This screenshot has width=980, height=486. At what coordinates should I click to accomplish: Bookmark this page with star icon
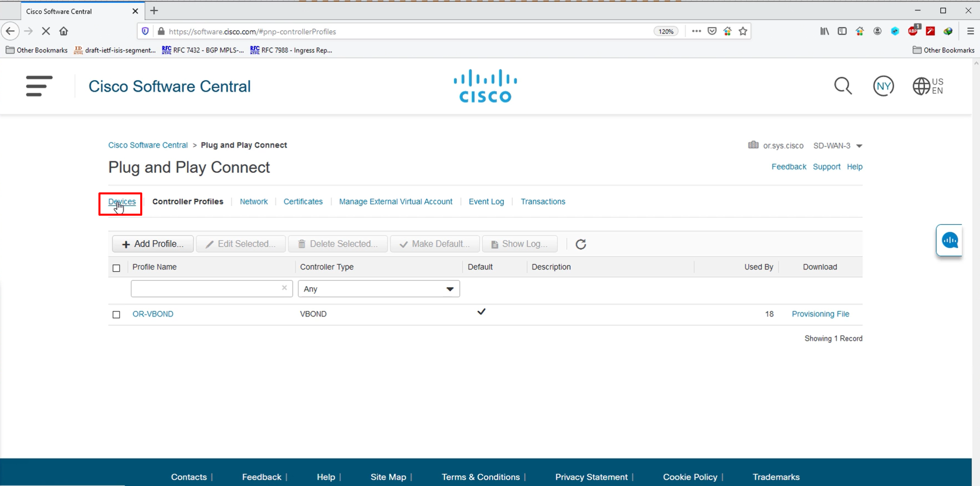pyautogui.click(x=743, y=31)
